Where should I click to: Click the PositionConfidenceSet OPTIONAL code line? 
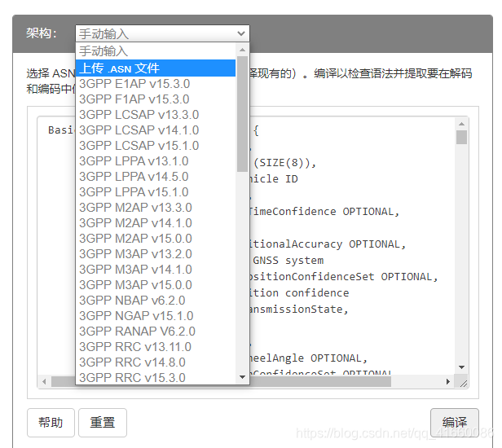(343, 277)
